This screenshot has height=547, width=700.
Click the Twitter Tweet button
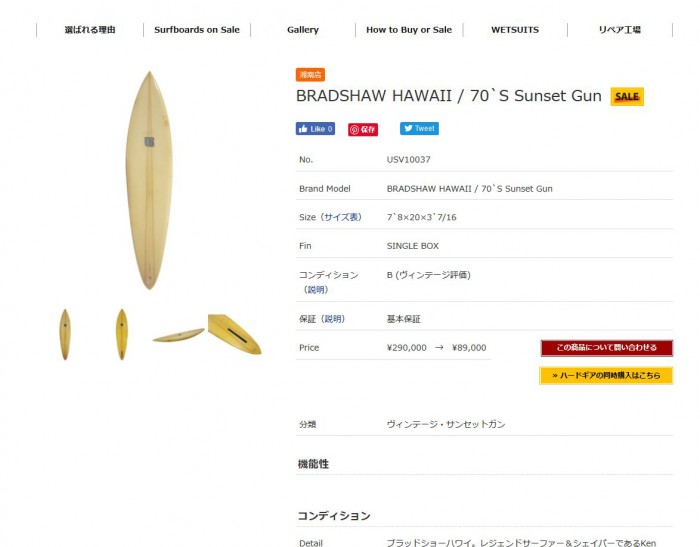tap(419, 128)
